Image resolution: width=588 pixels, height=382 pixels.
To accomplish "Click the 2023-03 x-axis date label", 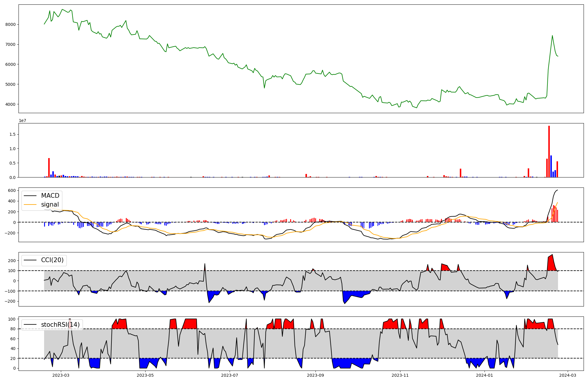I will [x=61, y=375].
